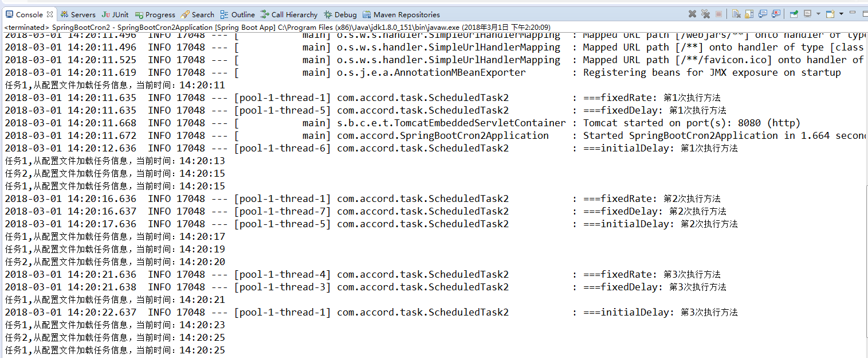868x358 pixels.
Task: Toggle show console when standard out changes
Action: 763,14
